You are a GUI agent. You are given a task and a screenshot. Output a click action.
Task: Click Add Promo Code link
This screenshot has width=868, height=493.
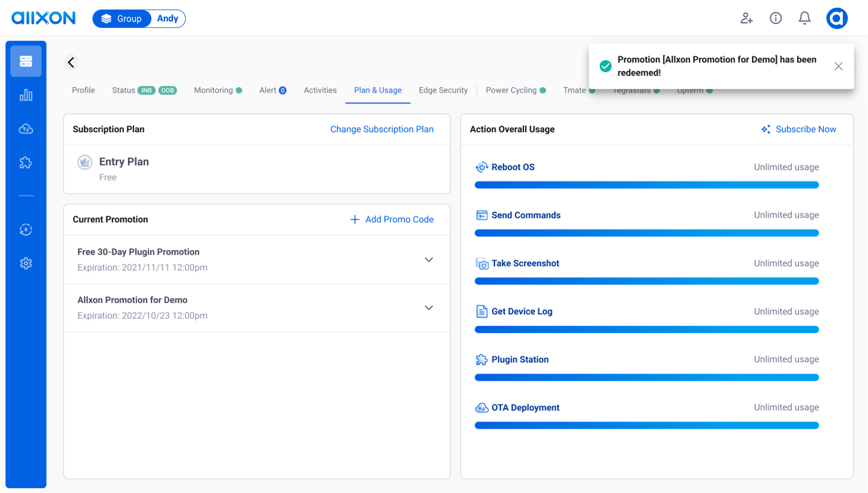point(400,220)
